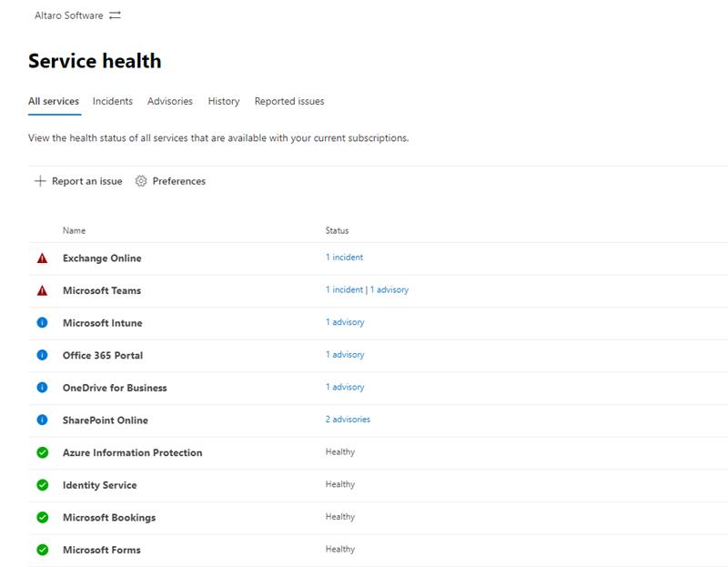Click the Report an issue button
Image resolution: width=728 pixels, height=567 pixels.
point(78,181)
